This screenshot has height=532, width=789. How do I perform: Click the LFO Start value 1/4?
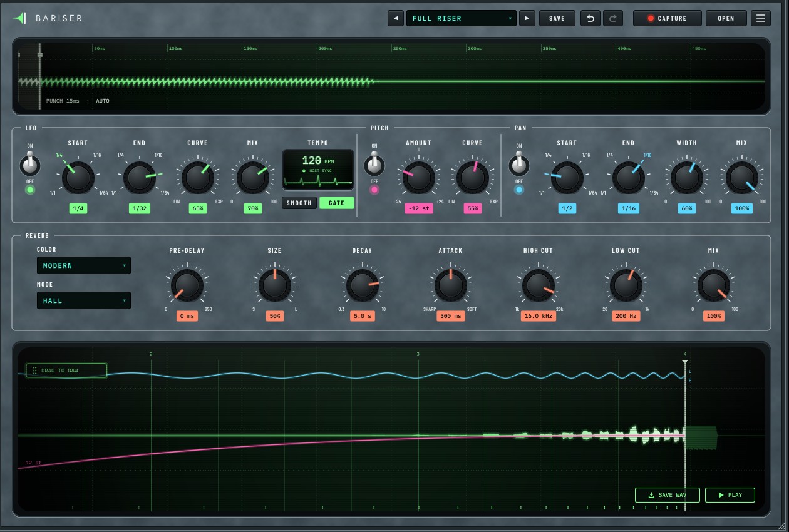pos(78,208)
